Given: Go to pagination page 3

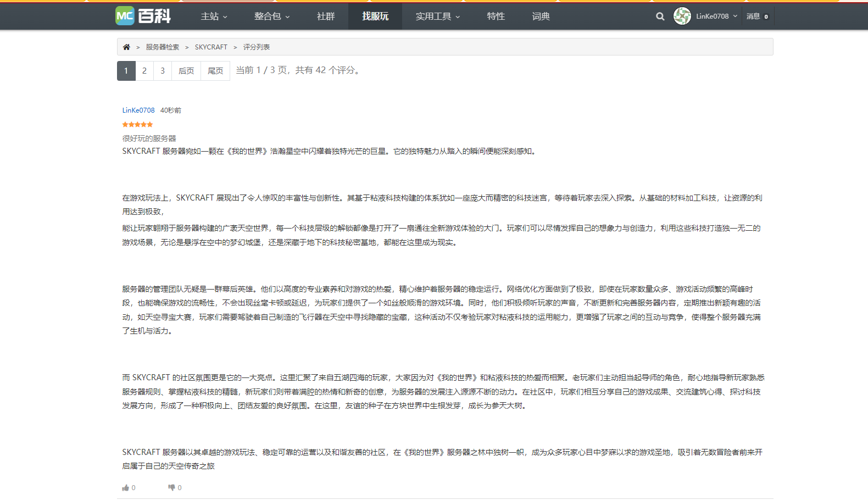Looking at the screenshot, I should pos(163,71).
